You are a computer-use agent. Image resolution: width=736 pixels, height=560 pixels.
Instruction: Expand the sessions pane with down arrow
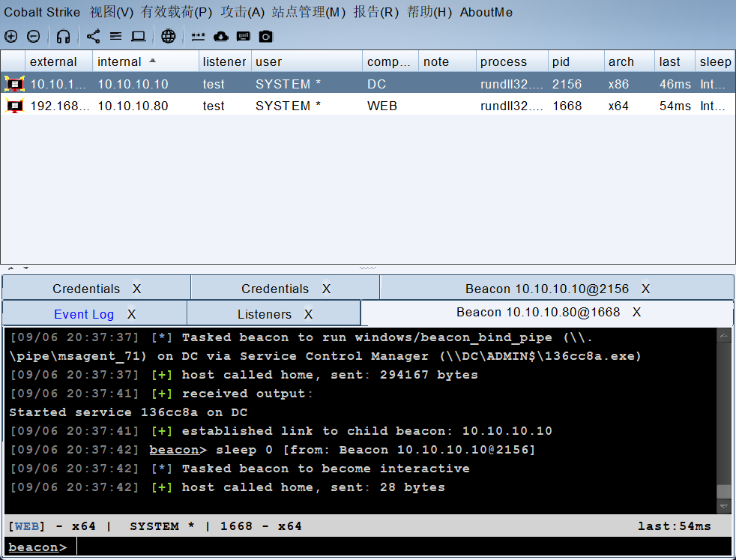[x=25, y=268]
